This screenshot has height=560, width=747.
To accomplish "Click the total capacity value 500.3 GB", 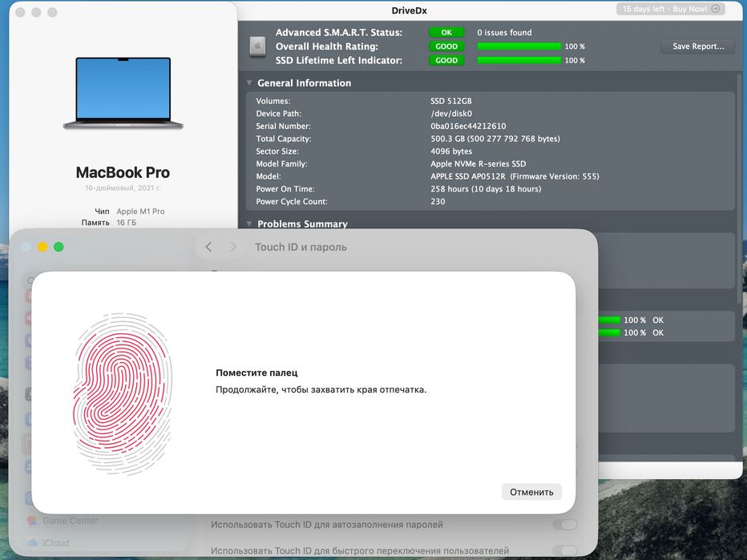I will (x=495, y=139).
